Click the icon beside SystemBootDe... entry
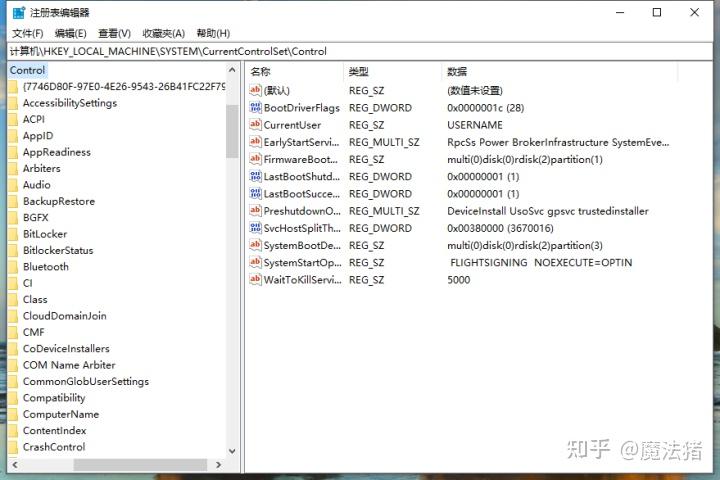 tap(255, 245)
